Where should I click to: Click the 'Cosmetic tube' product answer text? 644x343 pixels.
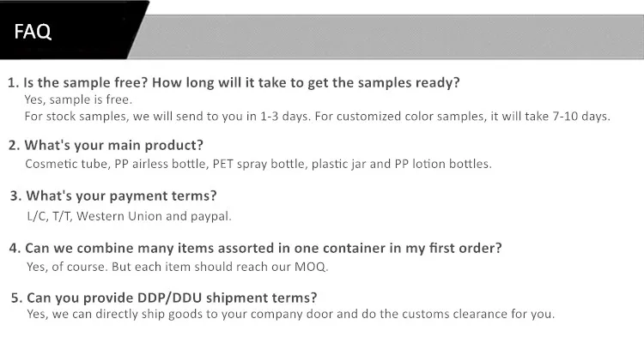(x=67, y=164)
